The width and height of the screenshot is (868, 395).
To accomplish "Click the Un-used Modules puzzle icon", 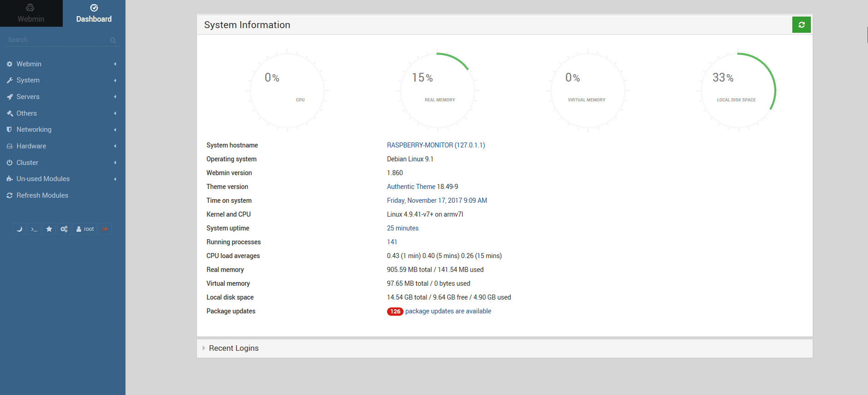I will point(9,179).
